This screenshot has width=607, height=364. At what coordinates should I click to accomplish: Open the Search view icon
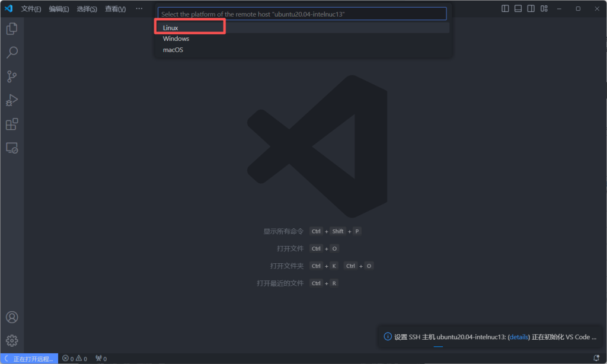[12, 53]
